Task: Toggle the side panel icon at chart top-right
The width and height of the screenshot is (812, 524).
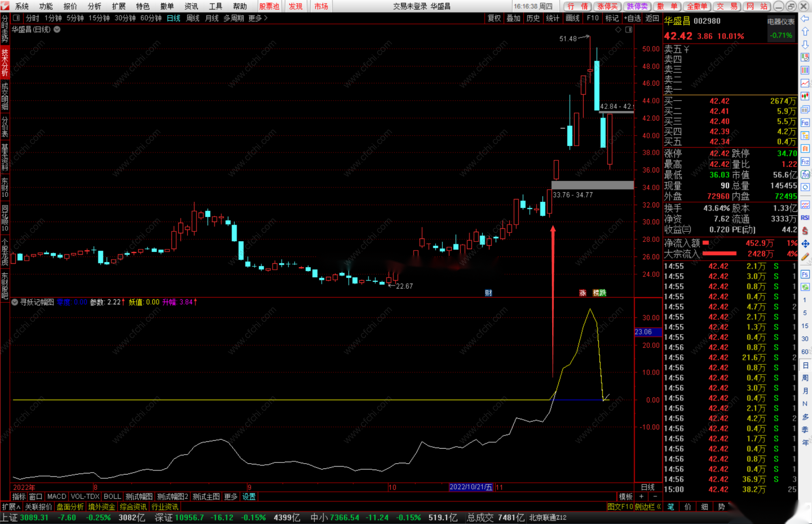Action: pyautogui.click(x=629, y=30)
